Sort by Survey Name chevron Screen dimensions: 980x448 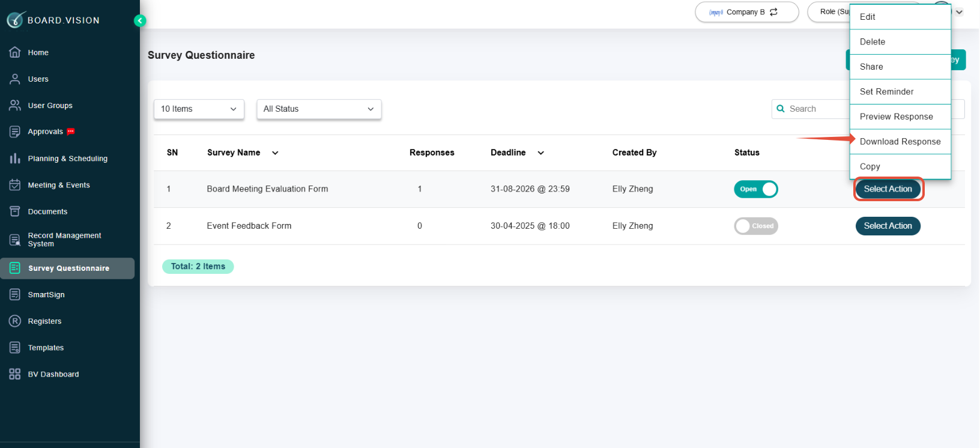275,153
